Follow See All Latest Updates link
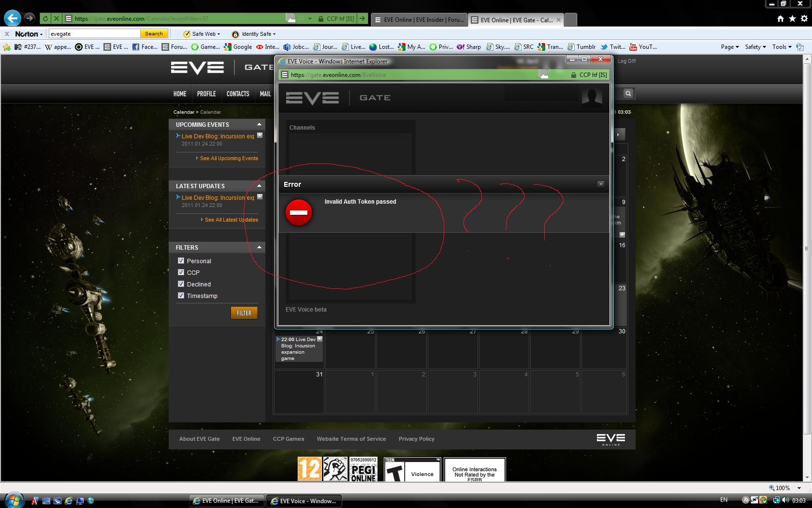 (x=232, y=220)
